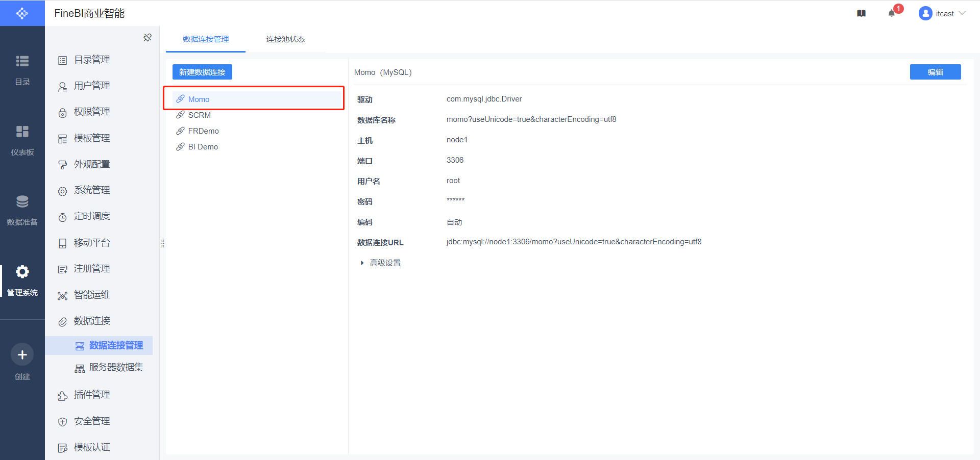Open the 管理系统 gear icon
This screenshot has height=460, width=980.
click(x=22, y=272)
